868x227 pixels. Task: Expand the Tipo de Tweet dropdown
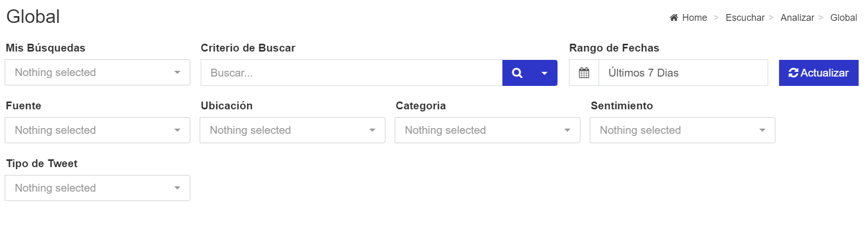tap(97, 188)
